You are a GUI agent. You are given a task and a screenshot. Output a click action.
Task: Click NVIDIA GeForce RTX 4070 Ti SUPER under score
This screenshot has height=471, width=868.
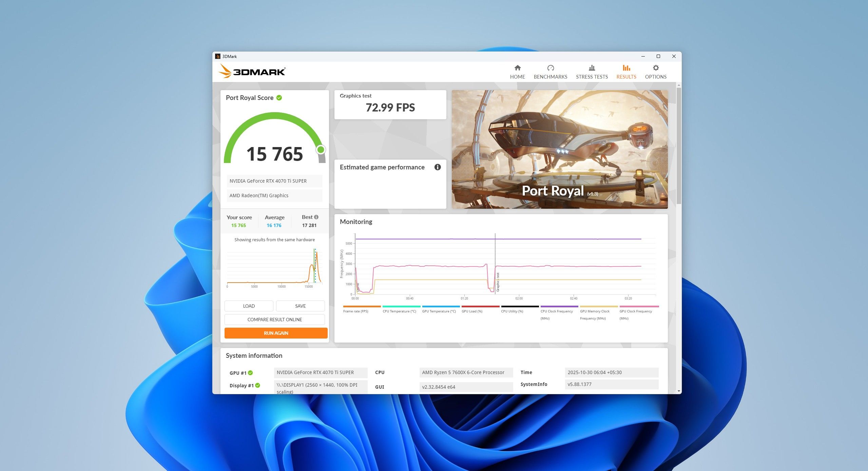274,181
